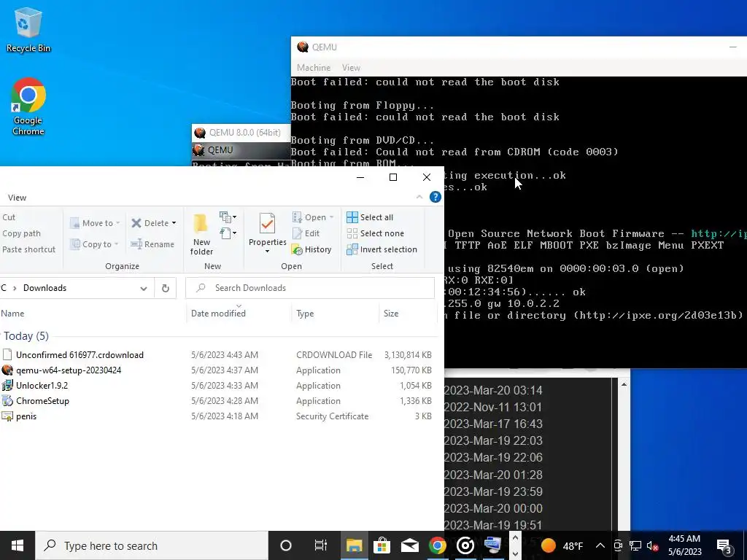Click the taskbar clock showing 4:45 AM
This screenshot has height=560, width=747.
pyautogui.click(x=684, y=545)
